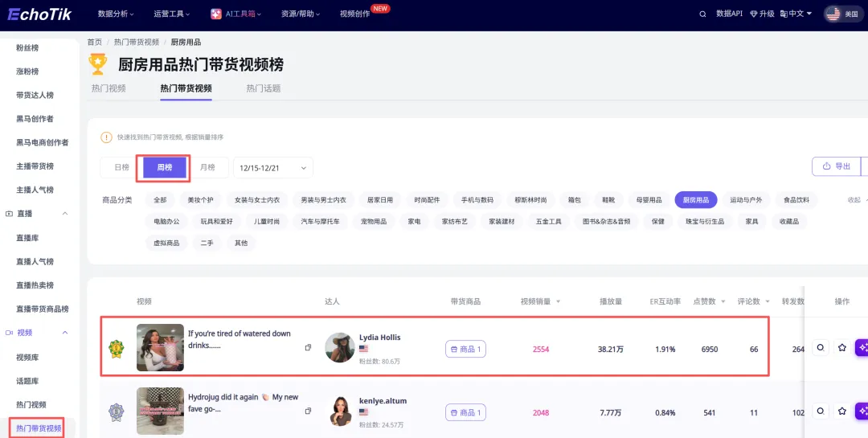The height and width of the screenshot is (438, 868).
Task: Switch to the 热门话题 tab
Action: pos(263,88)
